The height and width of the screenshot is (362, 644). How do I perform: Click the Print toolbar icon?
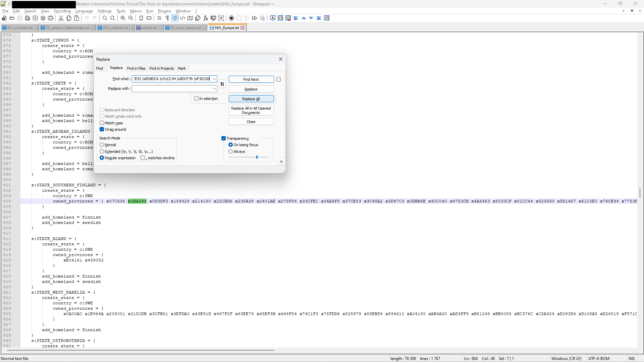(51, 18)
